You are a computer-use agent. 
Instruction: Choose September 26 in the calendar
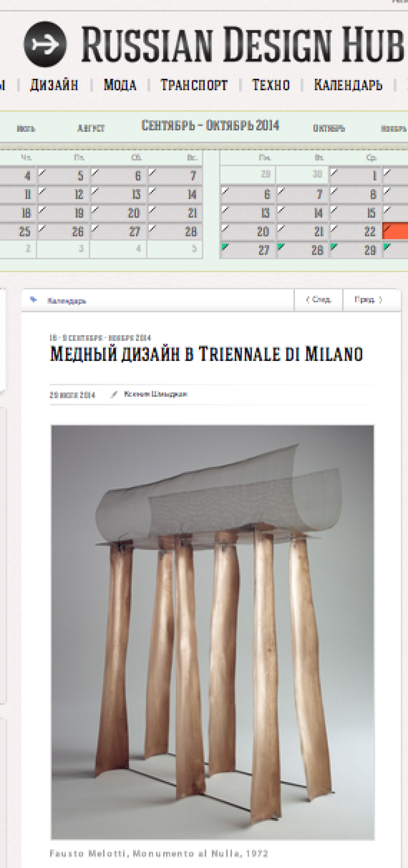tap(63, 232)
